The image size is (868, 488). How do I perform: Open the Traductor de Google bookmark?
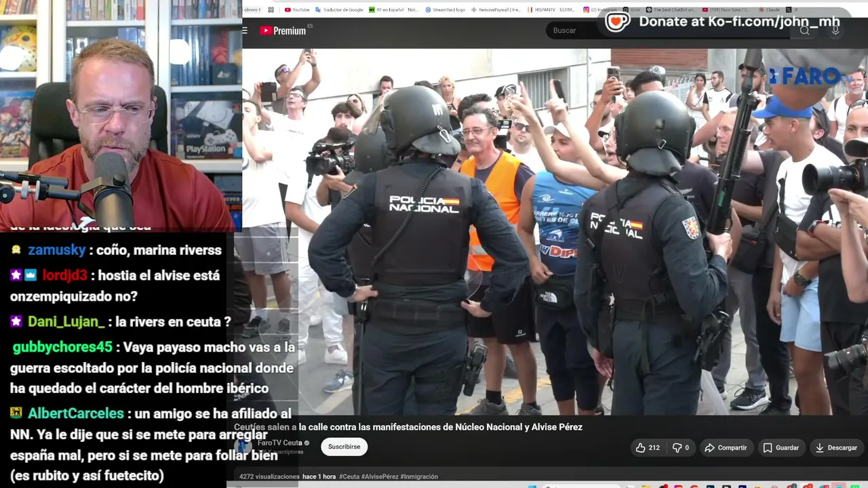click(339, 9)
